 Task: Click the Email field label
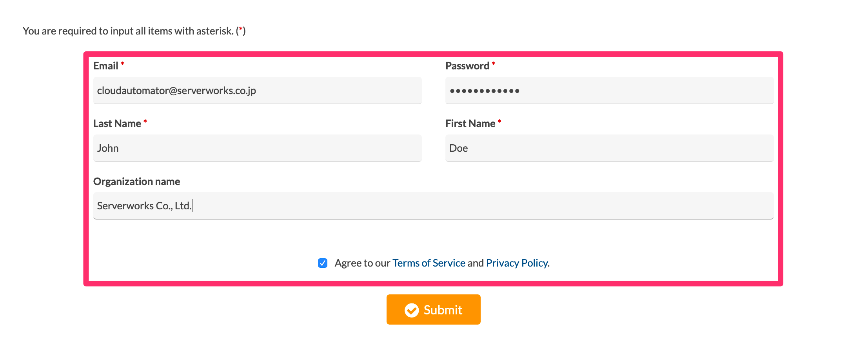[x=105, y=66]
